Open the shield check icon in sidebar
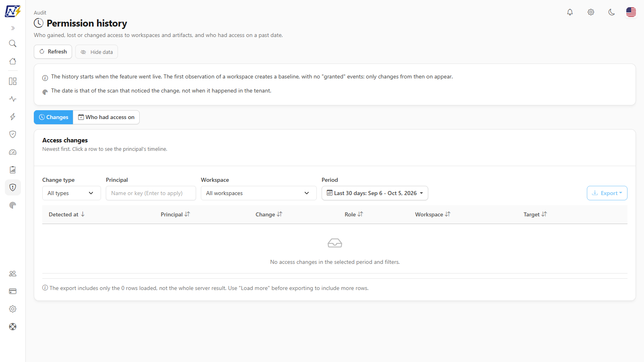Image resolution: width=644 pixels, height=362 pixels. click(13, 134)
